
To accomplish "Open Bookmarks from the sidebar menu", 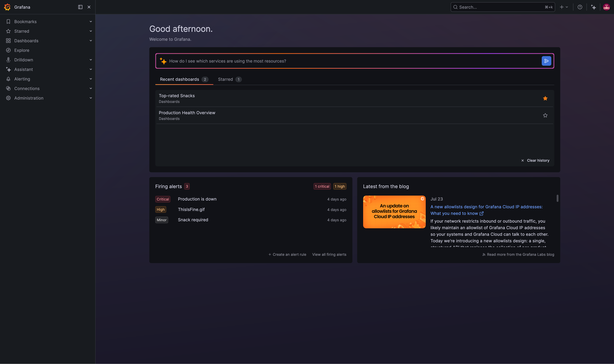I will [25, 22].
